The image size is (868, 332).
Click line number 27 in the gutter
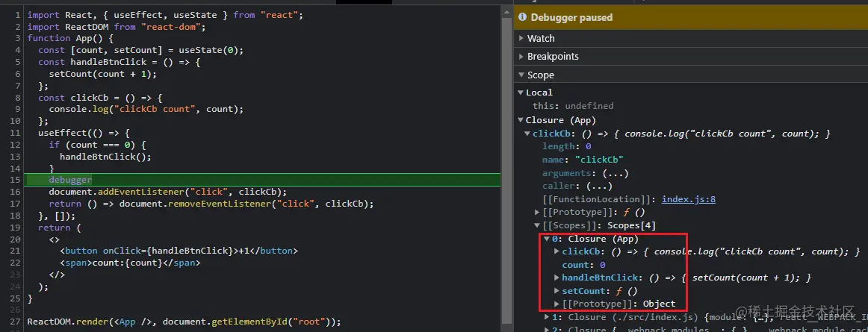coord(16,322)
